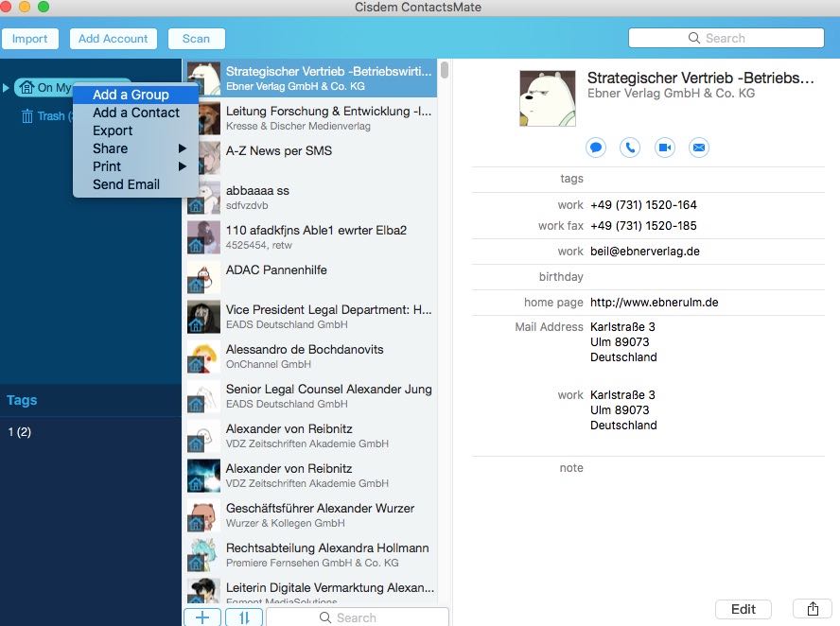Select Strategischer Vertrieb contact in list
This screenshot has height=626, width=840.
[310, 78]
